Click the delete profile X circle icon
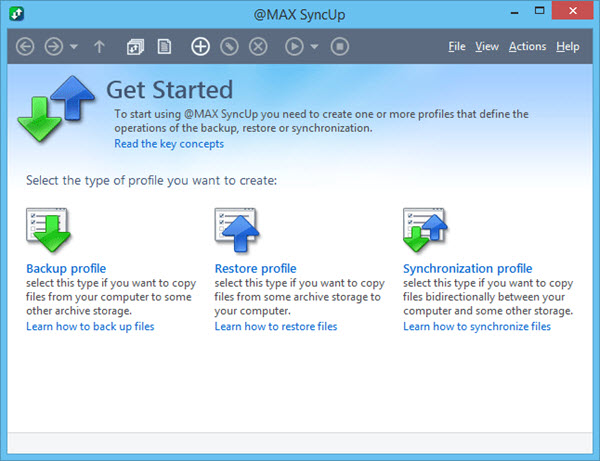 pos(258,47)
